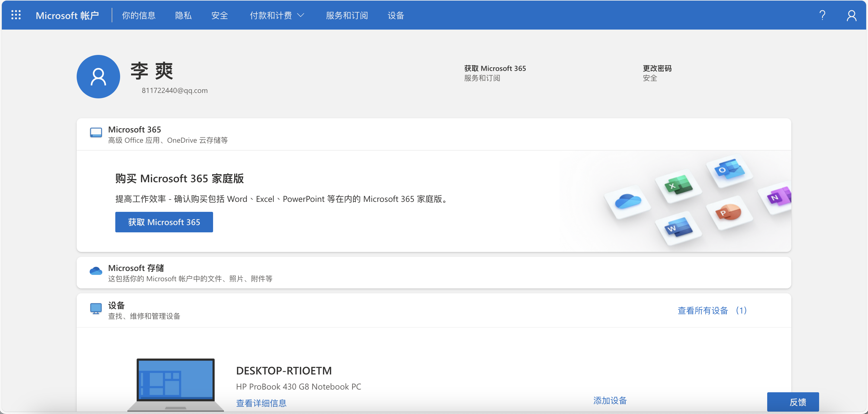Image resolution: width=868 pixels, height=414 pixels.
Task: Open the 你的信息 navigation tab
Action: pos(139,15)
